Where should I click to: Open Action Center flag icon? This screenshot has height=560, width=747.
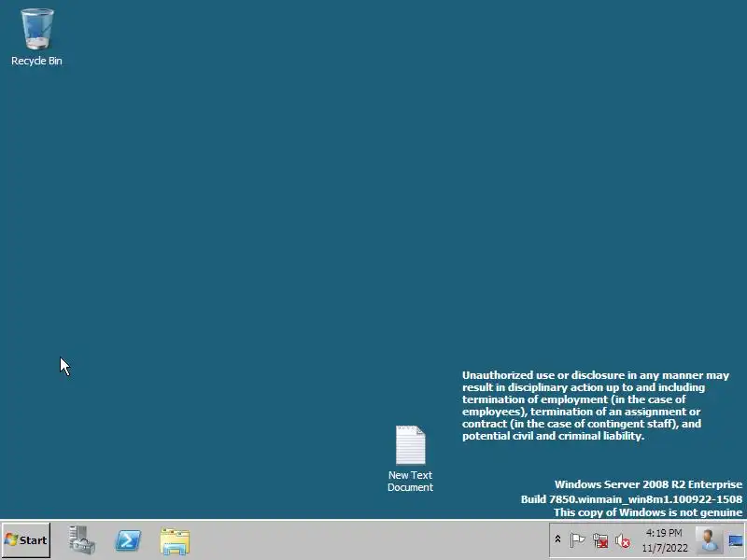(577, 540)
